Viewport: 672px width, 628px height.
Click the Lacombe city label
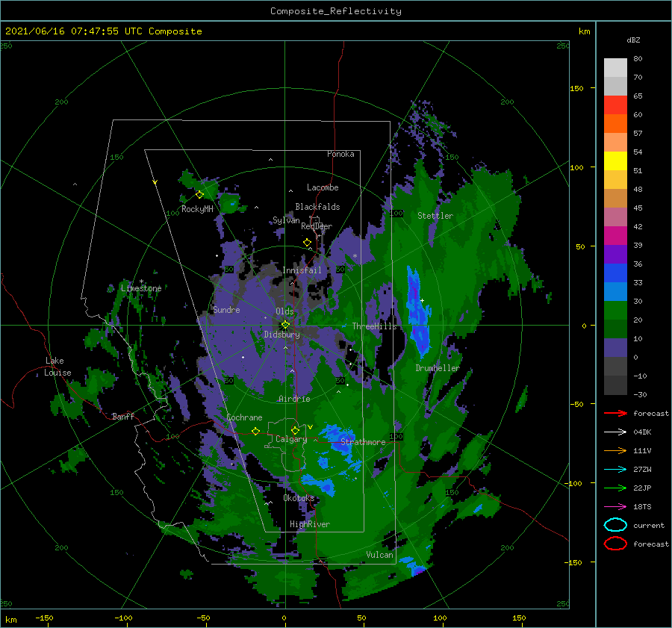coord(323,187)
